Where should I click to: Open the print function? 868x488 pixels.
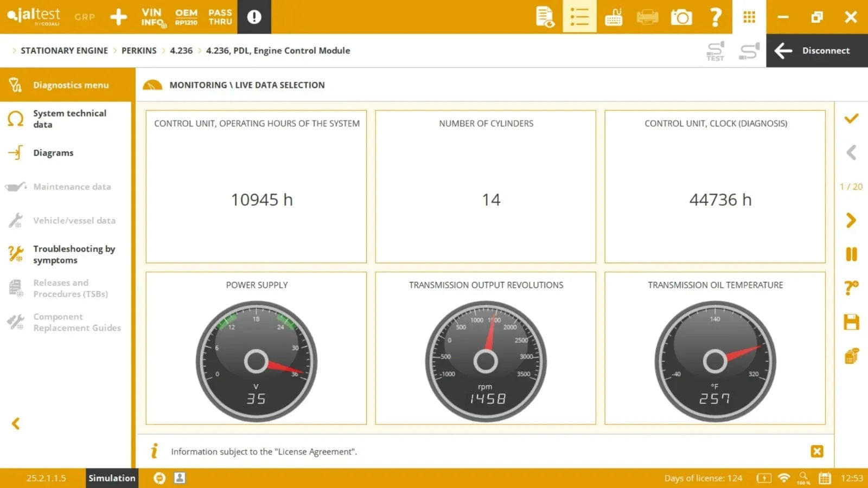coord(647,17)
